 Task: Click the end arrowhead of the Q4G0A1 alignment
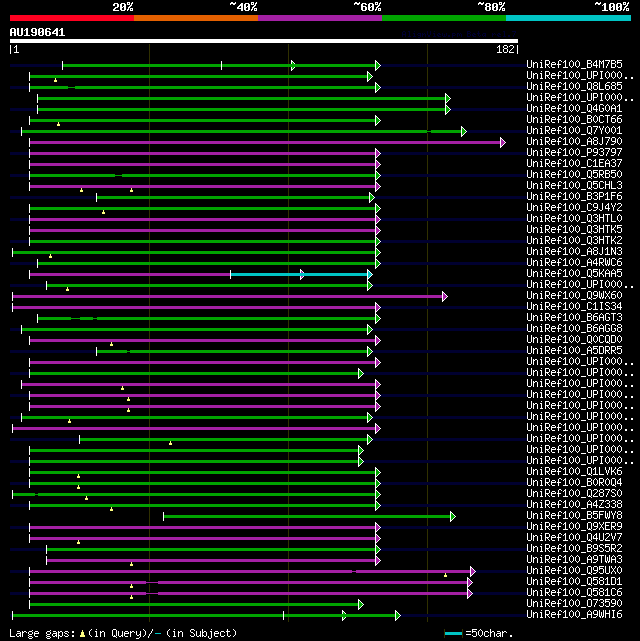click(x=448, y=109)
